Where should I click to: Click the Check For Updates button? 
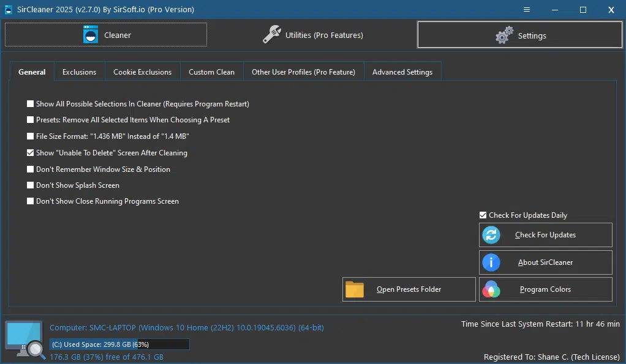click(545, 235)
